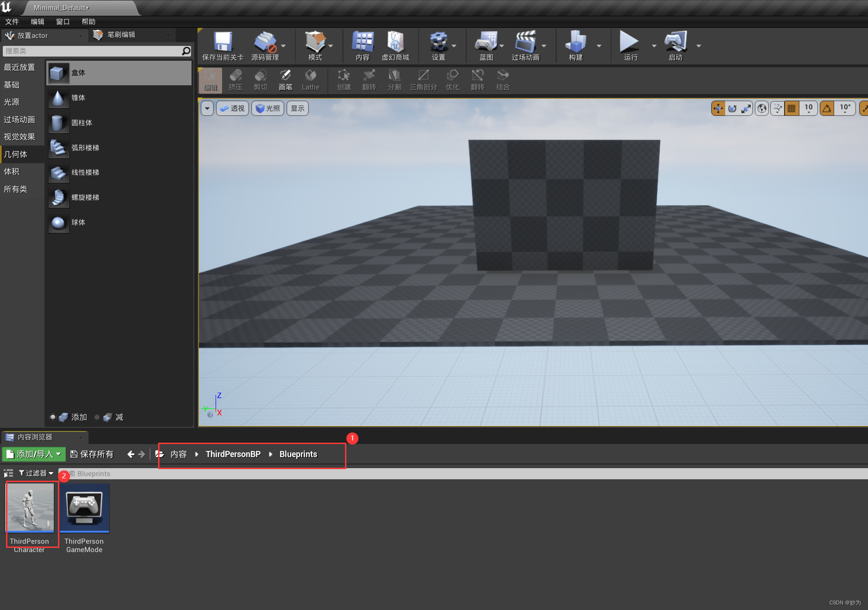
Task: Toggle the sources panel view icon
Action: [x=8, y=473]
